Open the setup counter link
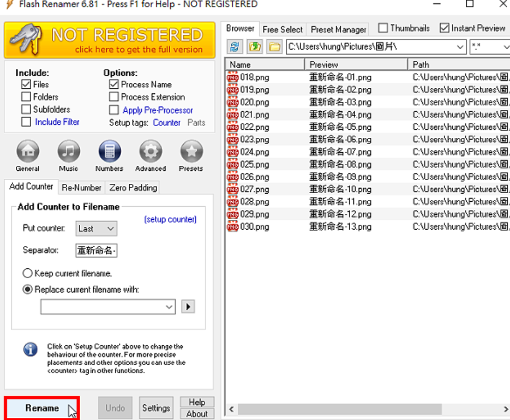This screenshot has width=510, height=420. coord(170,220)
